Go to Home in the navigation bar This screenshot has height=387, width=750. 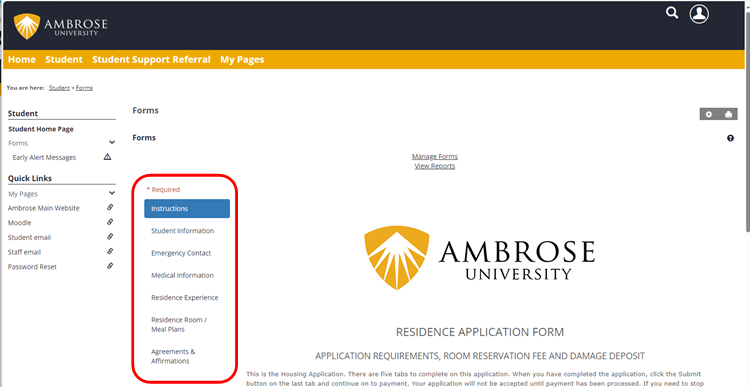click(x=22, y=60)
